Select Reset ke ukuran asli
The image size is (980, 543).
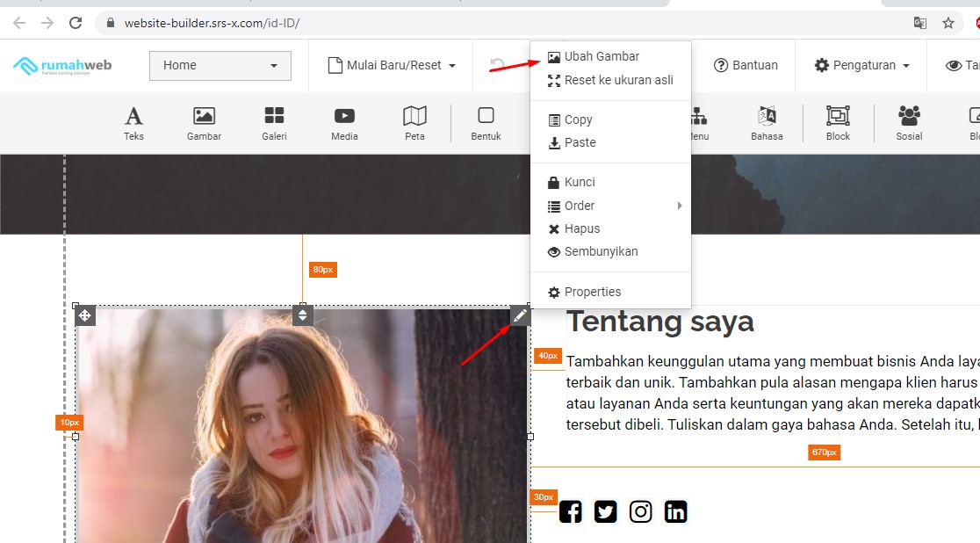[610, 80]
